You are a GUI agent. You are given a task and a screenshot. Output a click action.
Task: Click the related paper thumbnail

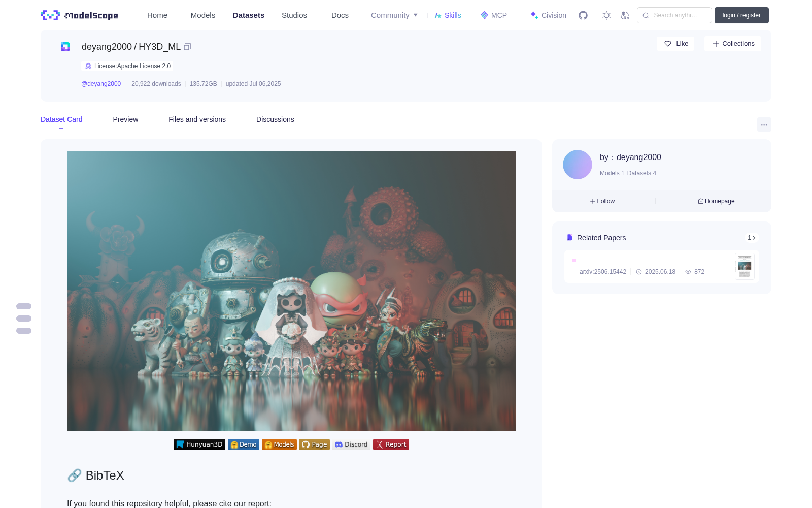[x=745, y=266]
